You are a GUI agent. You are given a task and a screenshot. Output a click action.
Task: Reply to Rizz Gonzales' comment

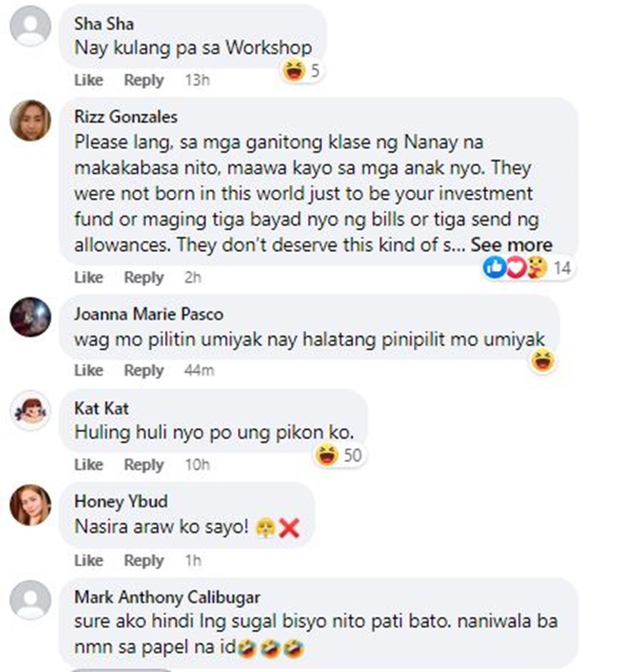pos(144,278)
